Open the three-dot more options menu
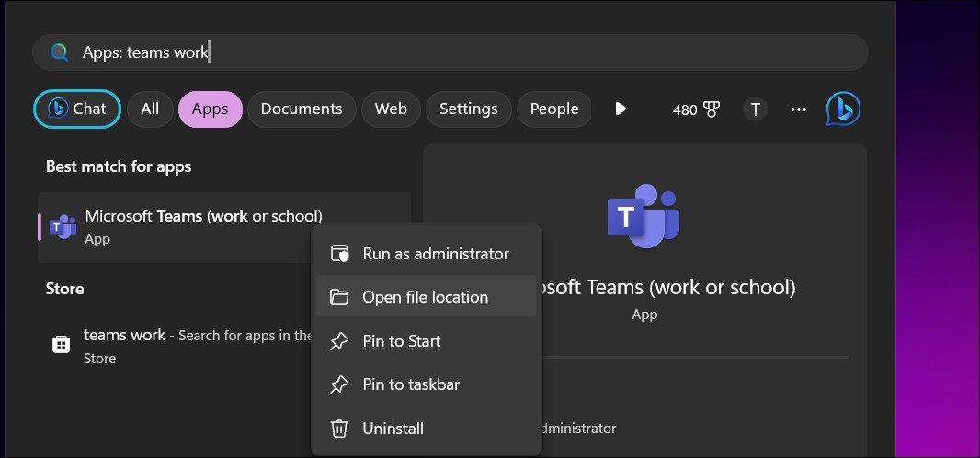The image size is (980, 458). pyautogui.click(x=798, y=109)
